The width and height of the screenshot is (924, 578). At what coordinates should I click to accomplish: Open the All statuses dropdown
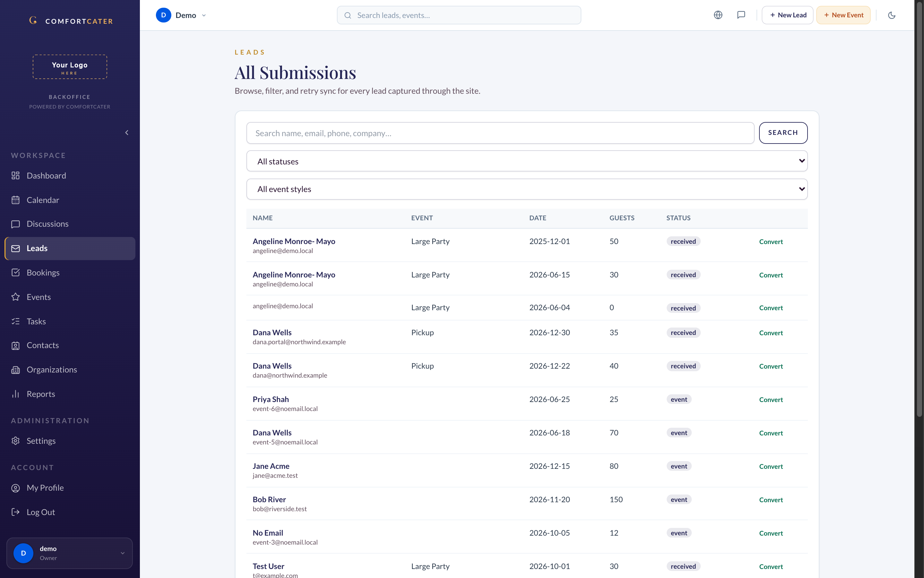tap(527, 161)
